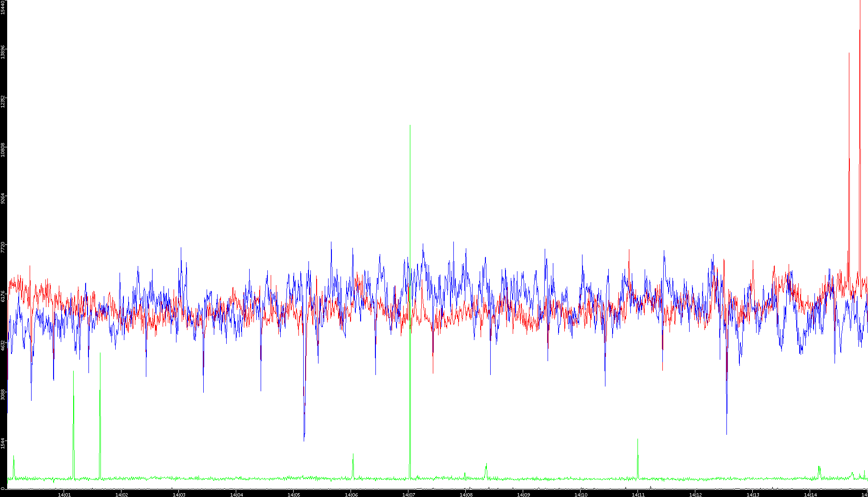Viewport: 868px width, 497px height.
Task: Click the 14:10 time axis label
Action: (581, 495)
